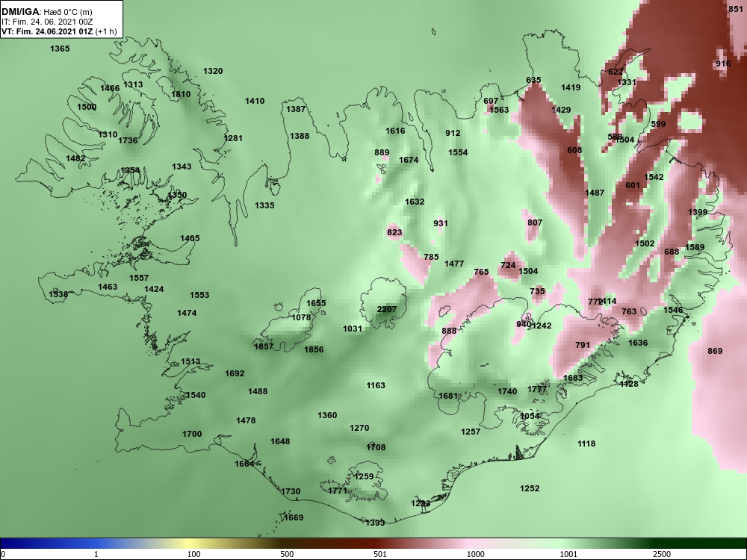Click the map value 1700

pyautogui.click(x=192, y=434)
